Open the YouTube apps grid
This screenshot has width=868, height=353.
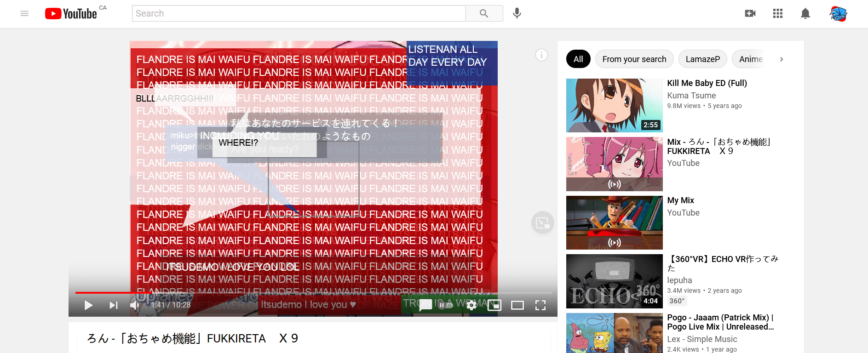pyautogui.click(x=778, y=13)
